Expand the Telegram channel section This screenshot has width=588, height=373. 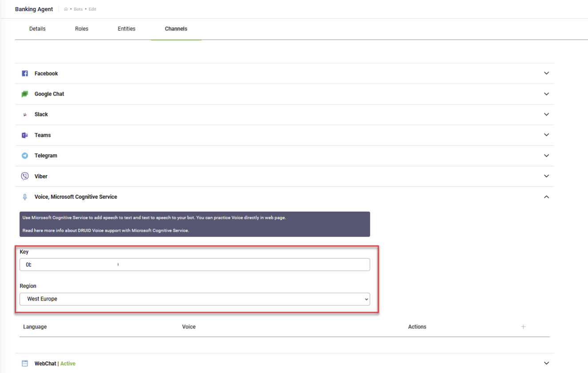pyautogui.click(x=547, y=156)
